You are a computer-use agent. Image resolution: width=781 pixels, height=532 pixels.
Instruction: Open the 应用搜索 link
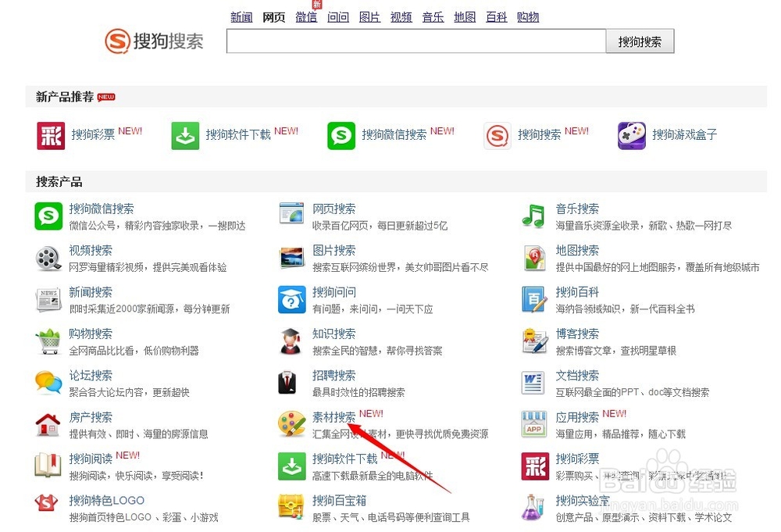(577, 417)
